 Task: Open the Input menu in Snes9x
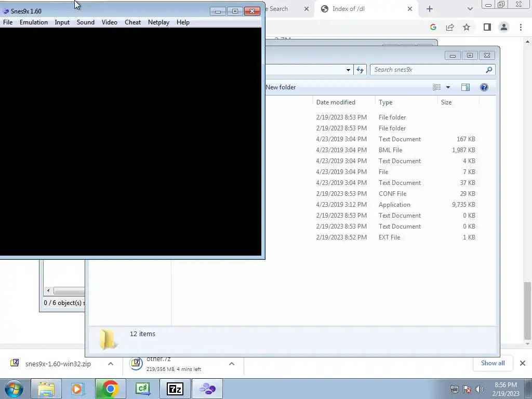(62, 22)
